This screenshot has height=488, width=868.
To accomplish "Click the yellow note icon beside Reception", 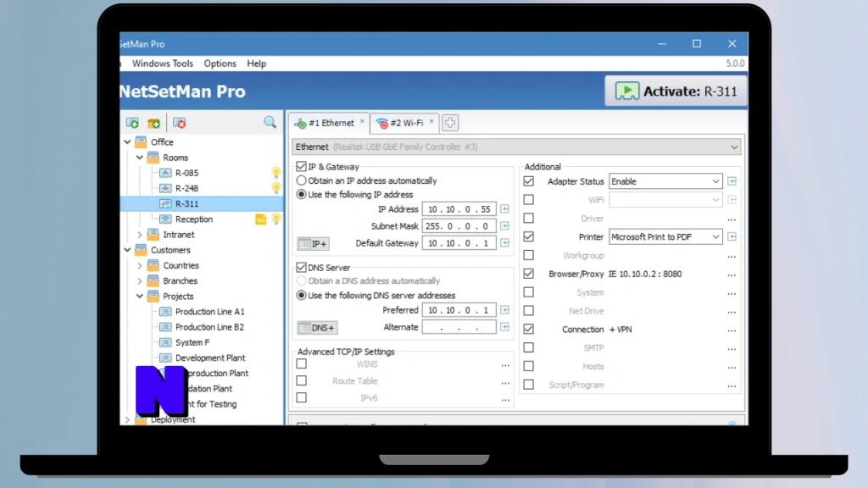I will click(261, 219).
